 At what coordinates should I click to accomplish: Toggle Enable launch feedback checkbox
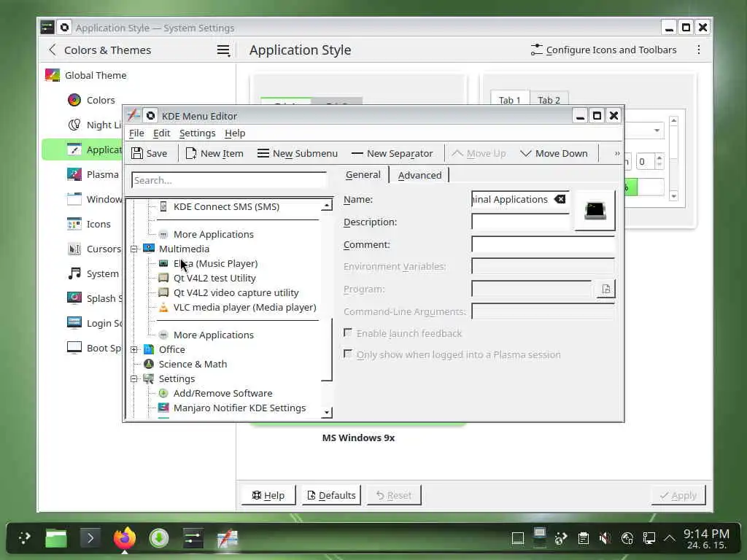click(x=348, y=332)
